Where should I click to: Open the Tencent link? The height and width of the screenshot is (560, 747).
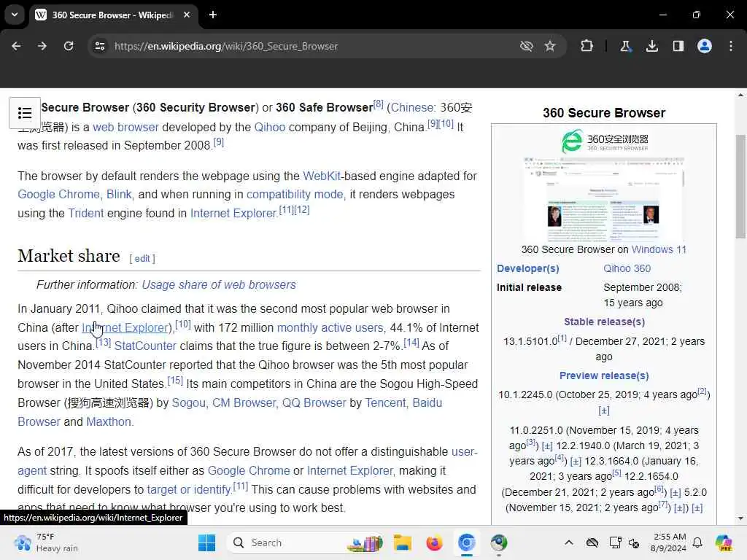385,402
